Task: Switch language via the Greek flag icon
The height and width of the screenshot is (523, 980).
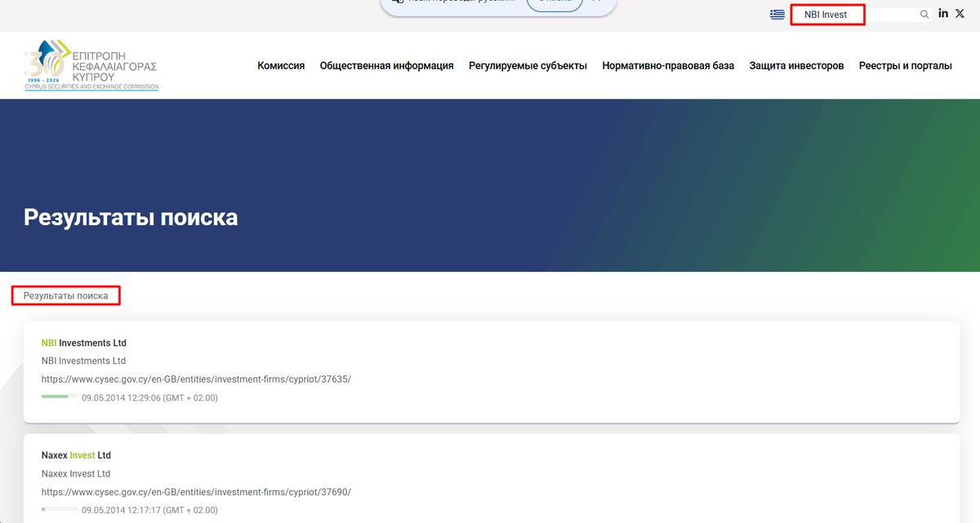Action: click(x=777, y=14)
